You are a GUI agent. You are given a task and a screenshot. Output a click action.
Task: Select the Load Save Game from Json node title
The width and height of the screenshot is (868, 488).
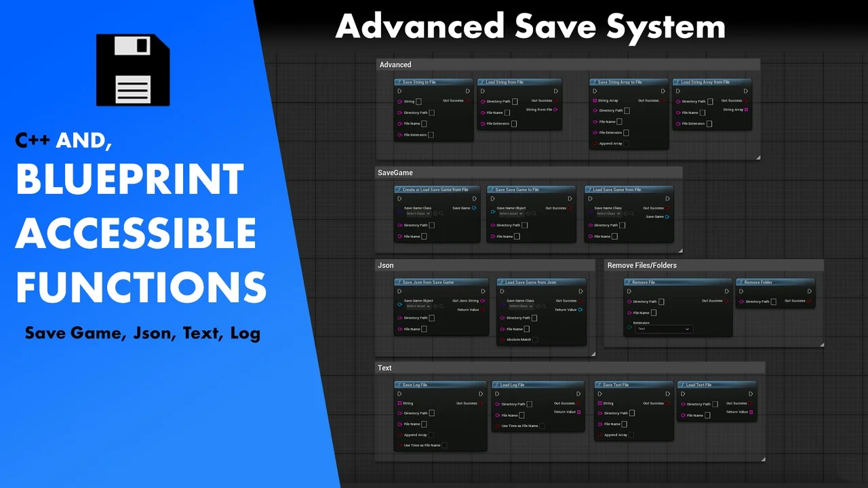(541, 282)
